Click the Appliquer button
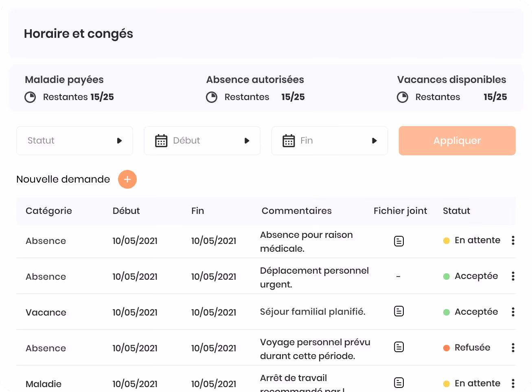 point(457,141)
